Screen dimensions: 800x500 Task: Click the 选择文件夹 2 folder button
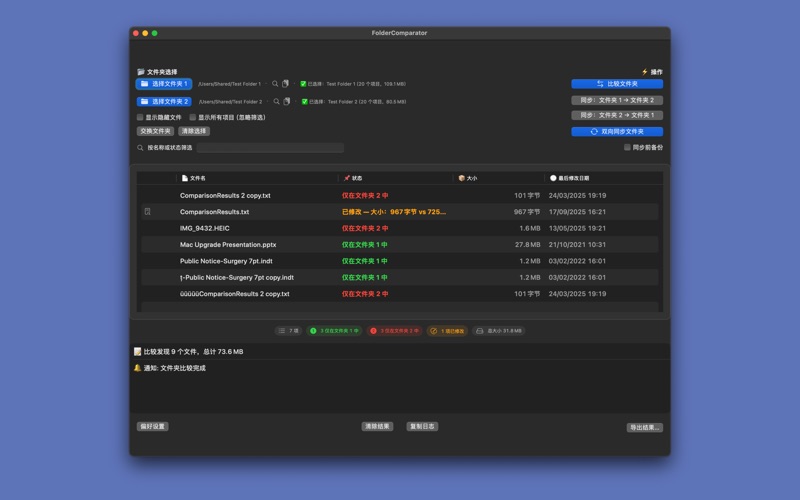(x=164, y=102)
